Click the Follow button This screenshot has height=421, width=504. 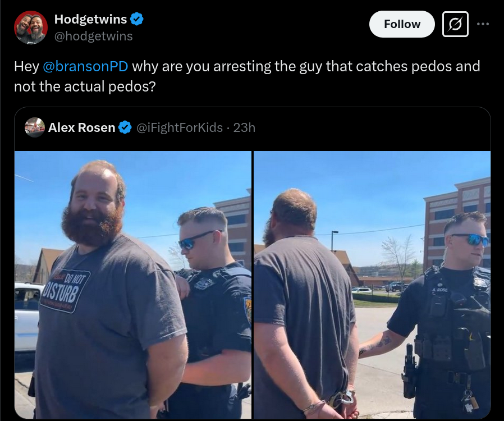click(402, 24)
